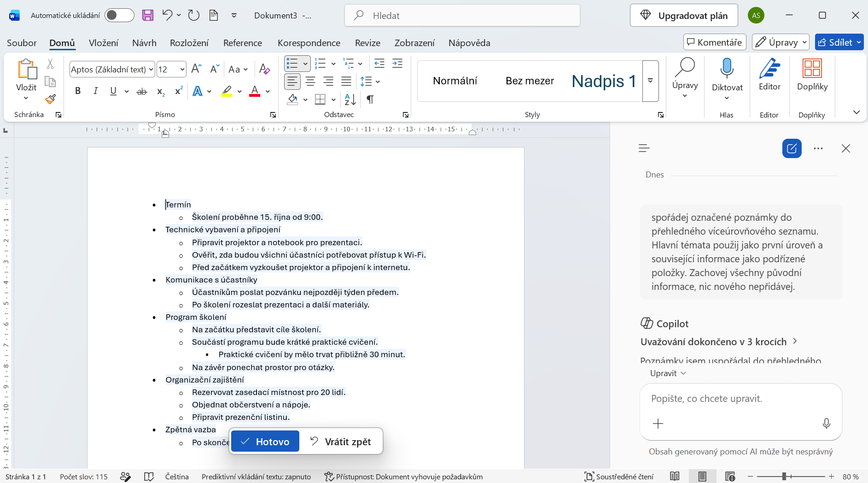Open the Vložení tab
Screen dimensions: 868x483
click(x=104, y=43)
